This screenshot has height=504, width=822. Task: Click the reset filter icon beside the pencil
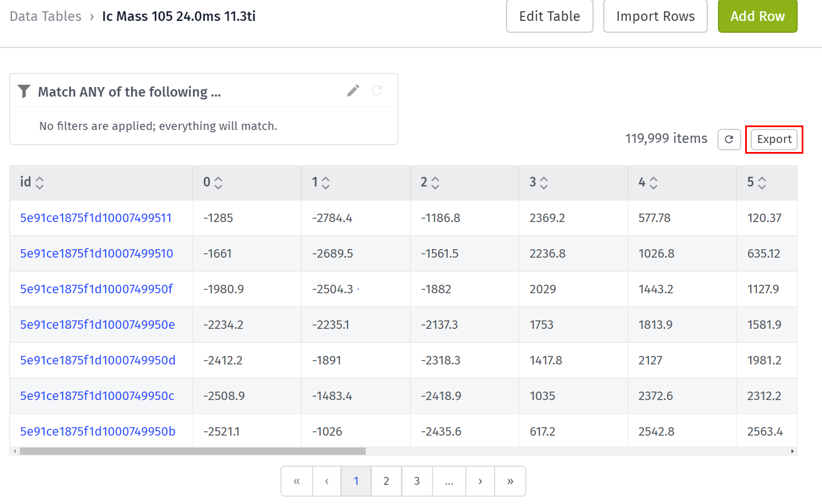[377, 90]
